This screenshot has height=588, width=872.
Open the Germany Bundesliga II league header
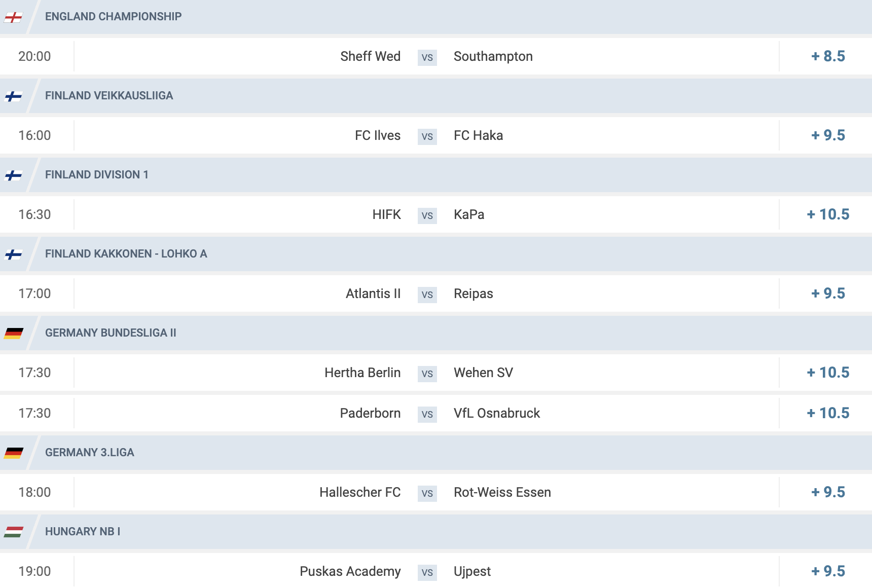[x=436, y=333]
